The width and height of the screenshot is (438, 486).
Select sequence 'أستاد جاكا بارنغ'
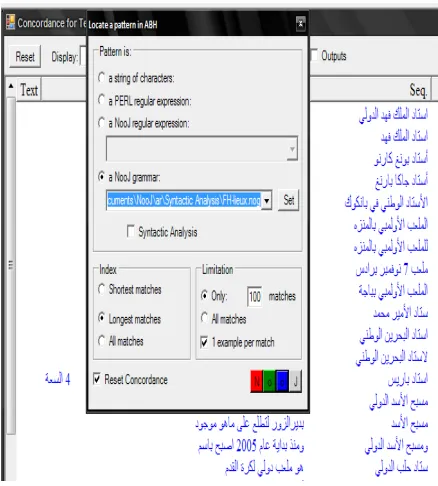coord(402,181)
